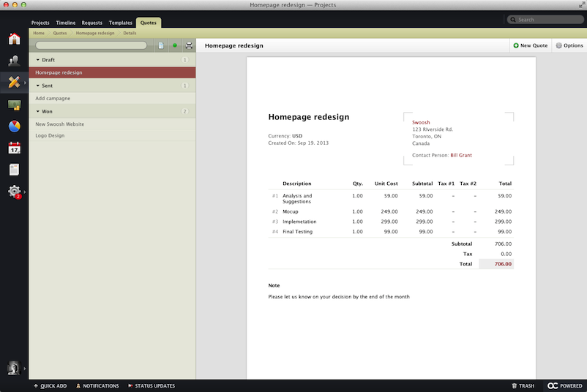Select the Logo Design quote
587x392 pixels.
[112, 135]
